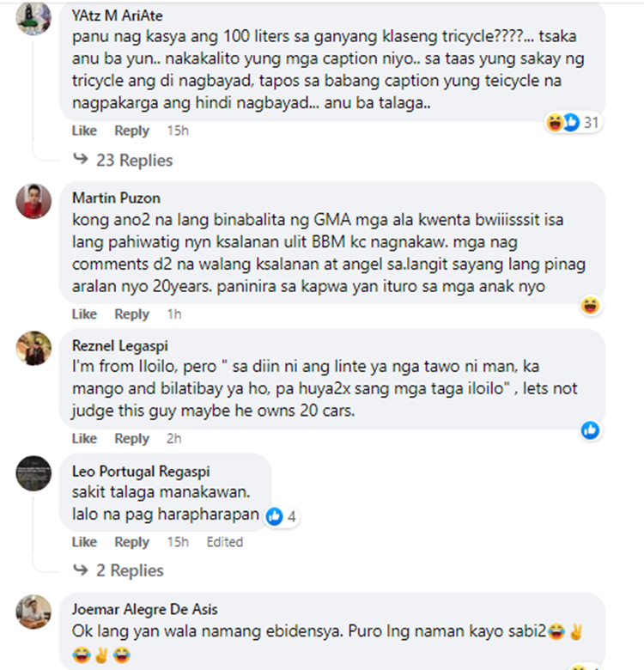Open Martin Puzon's profile name link
The width and height of the screenshot is (644, 670).
tap(116, 198)
